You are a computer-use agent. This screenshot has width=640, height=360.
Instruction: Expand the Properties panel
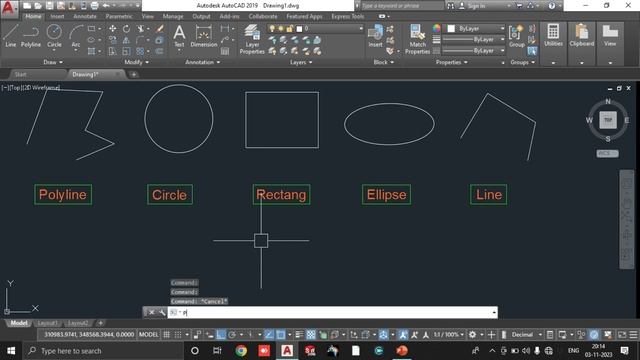(451, 62)
